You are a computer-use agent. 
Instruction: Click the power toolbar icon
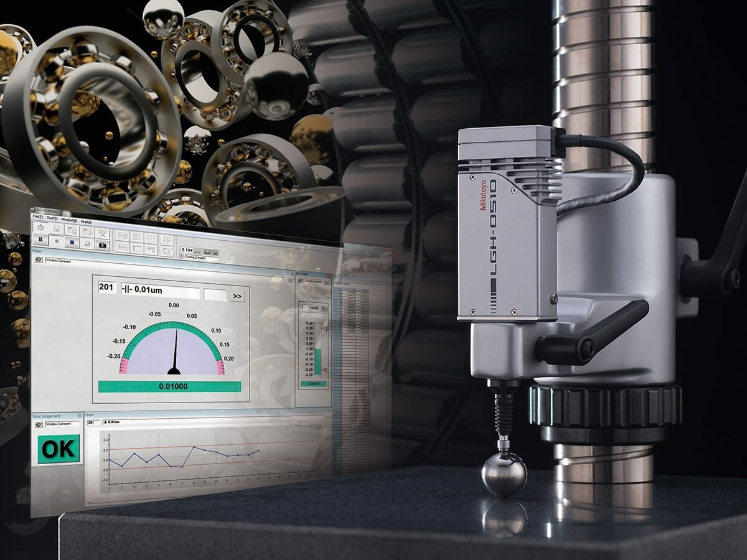[40, 226]
